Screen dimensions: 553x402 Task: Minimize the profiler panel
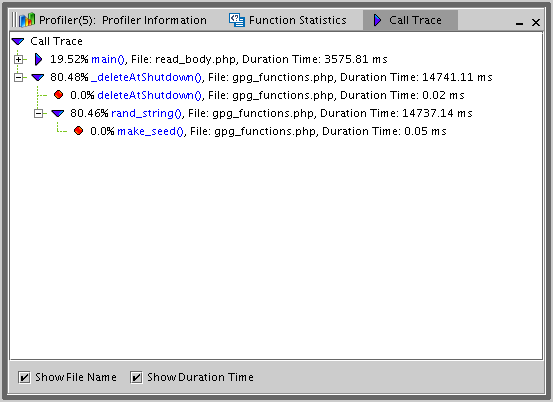(519, 23)
